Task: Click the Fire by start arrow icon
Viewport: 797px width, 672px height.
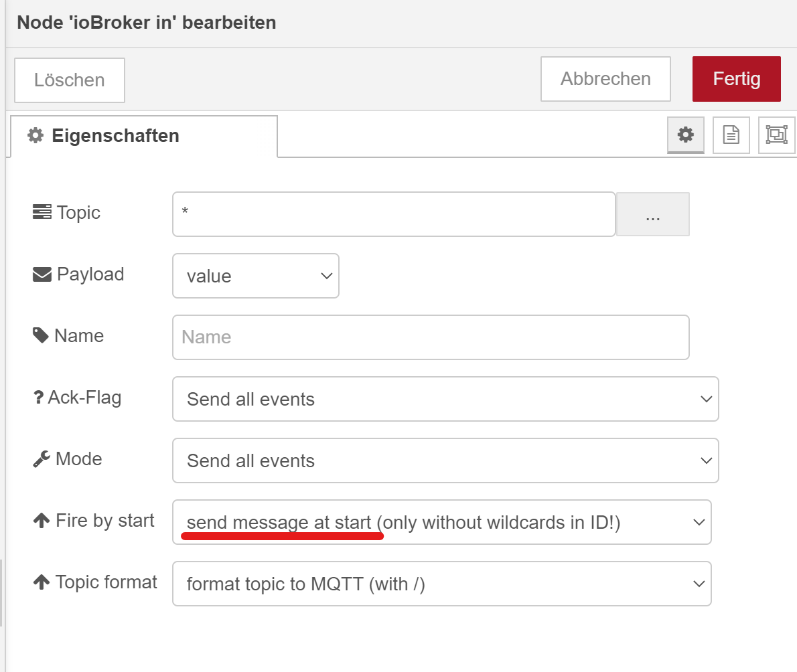Action: [x=41, y=520]
